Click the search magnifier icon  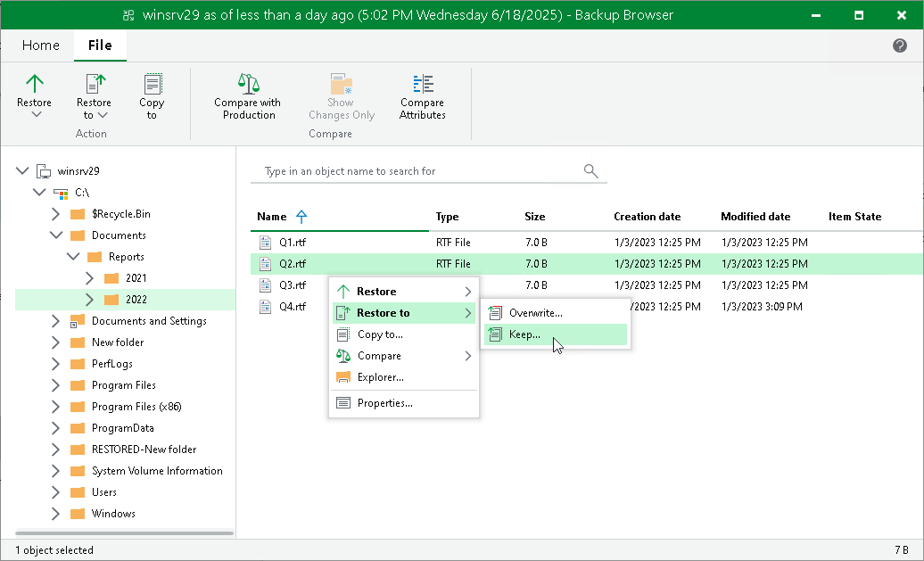click(590, 171)
